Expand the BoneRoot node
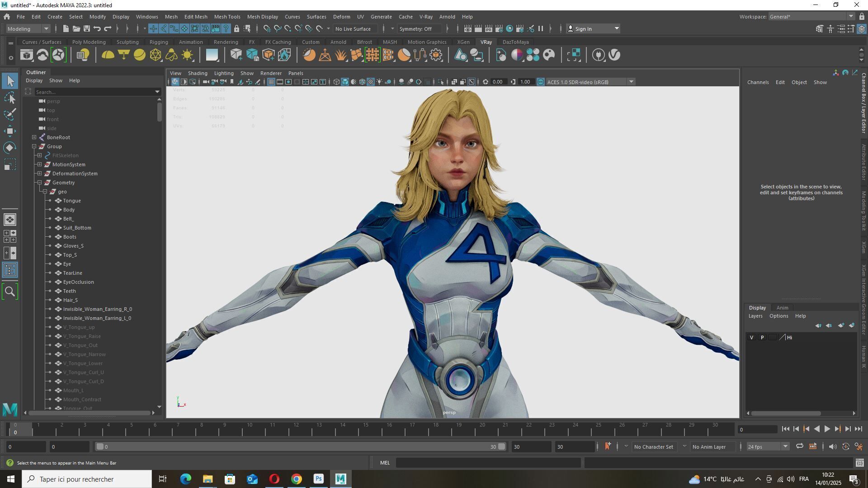This screenshot has width=868, height=488. (x=34, y=137)
